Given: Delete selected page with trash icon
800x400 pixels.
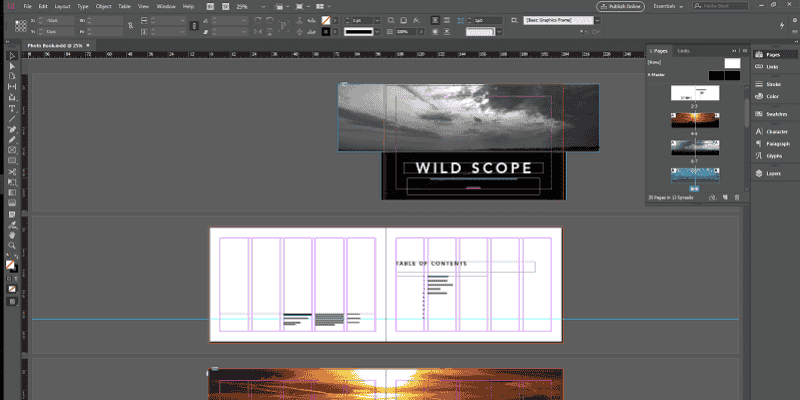Looking at the screenshot, I should 735,197.
